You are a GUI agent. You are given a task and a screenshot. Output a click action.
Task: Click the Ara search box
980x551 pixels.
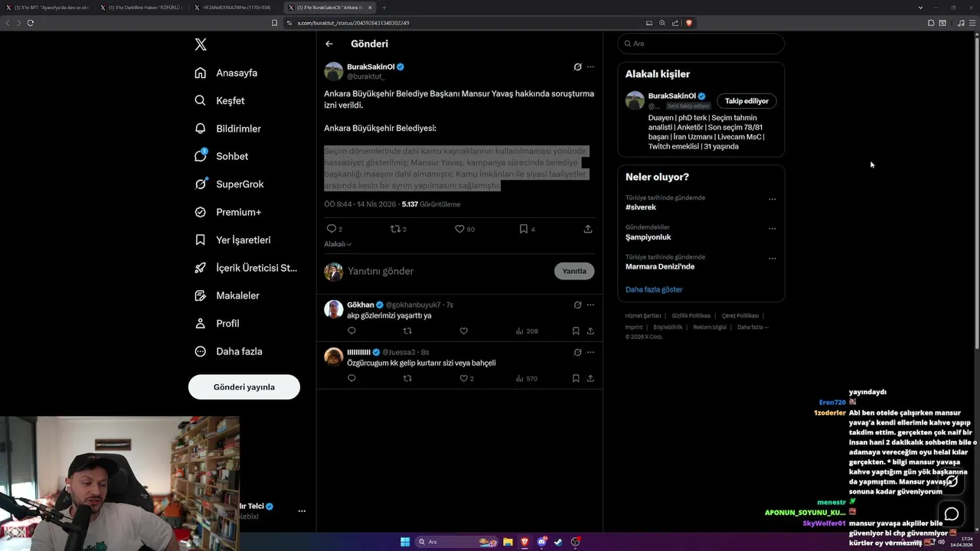pos(701,44)
